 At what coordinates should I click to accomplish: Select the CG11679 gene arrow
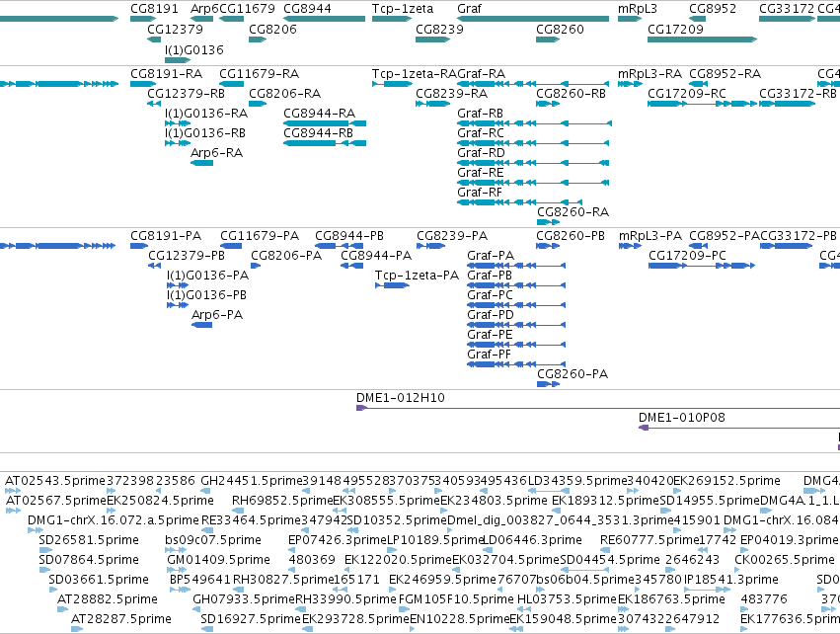coord(231,19)
